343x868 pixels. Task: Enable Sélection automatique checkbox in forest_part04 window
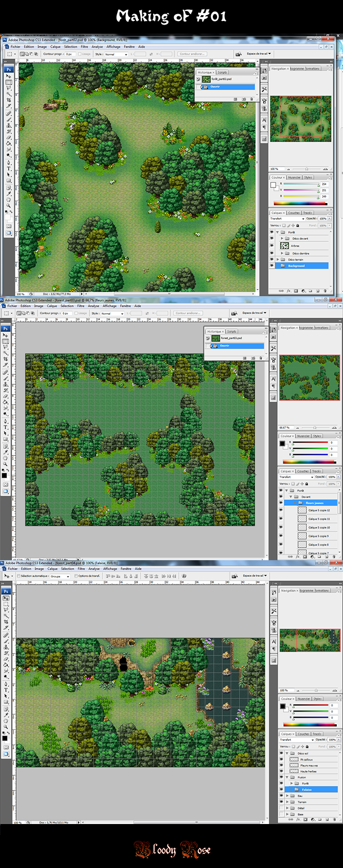click(19, 576)
